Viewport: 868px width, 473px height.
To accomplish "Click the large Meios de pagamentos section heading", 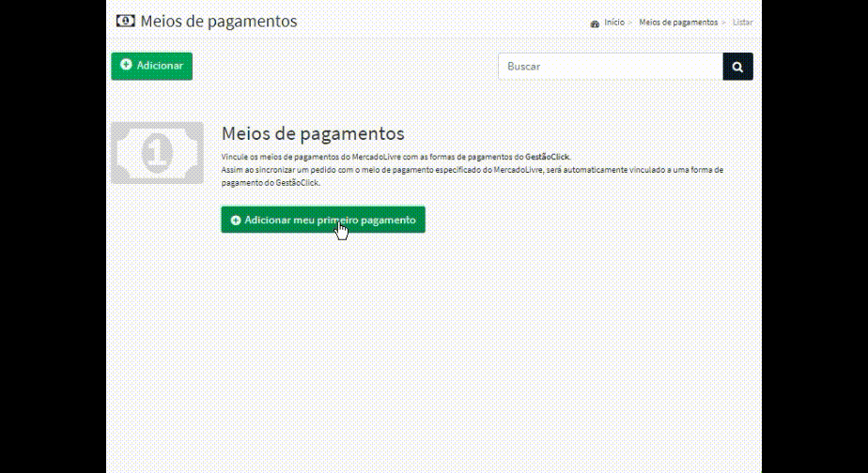I will [313, 133].
